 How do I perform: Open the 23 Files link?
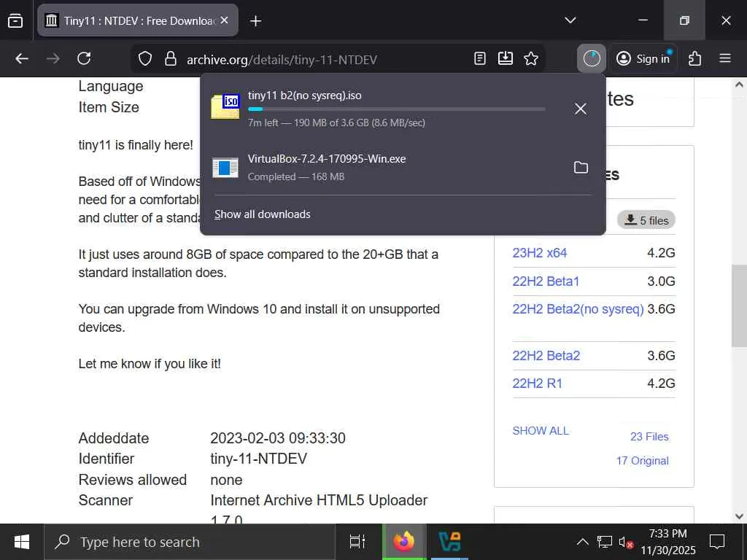[649, 437]
